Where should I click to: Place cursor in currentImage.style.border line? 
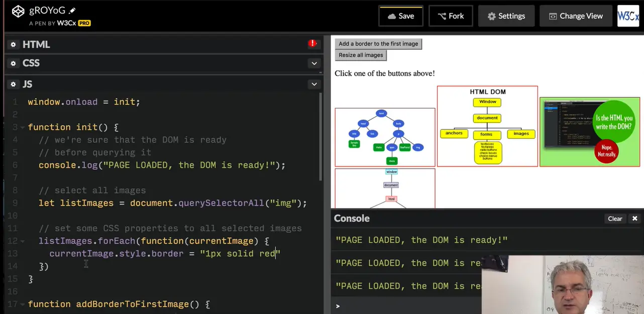click(x=165, y=253)
